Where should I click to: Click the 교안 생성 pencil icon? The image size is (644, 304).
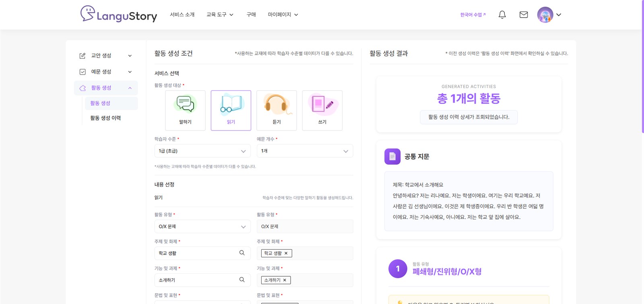[83, 56]
